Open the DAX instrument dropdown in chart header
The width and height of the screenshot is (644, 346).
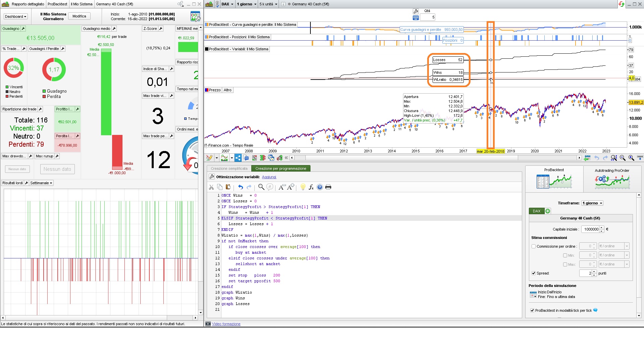pyautogui.click(x=227, y=4)
